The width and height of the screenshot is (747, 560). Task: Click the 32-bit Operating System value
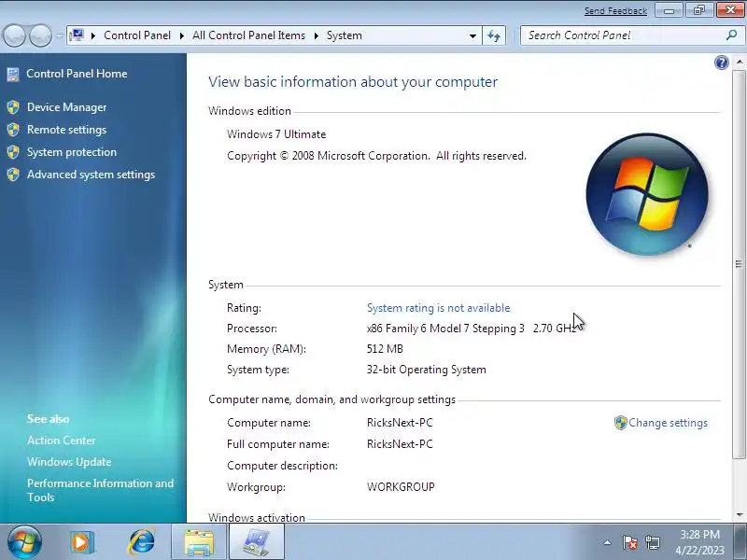pos(427,370)
